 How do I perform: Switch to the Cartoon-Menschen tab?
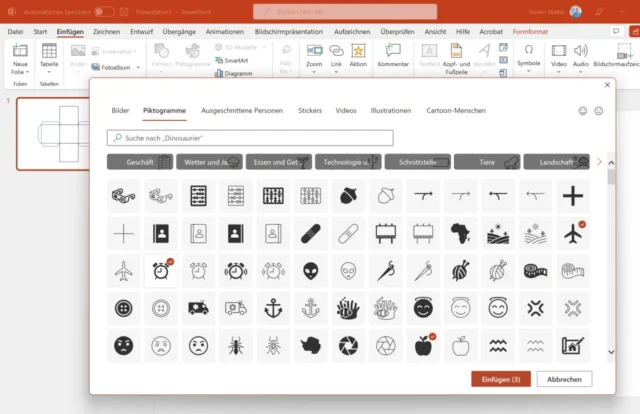pyautogui.click(x=456, y=111)
